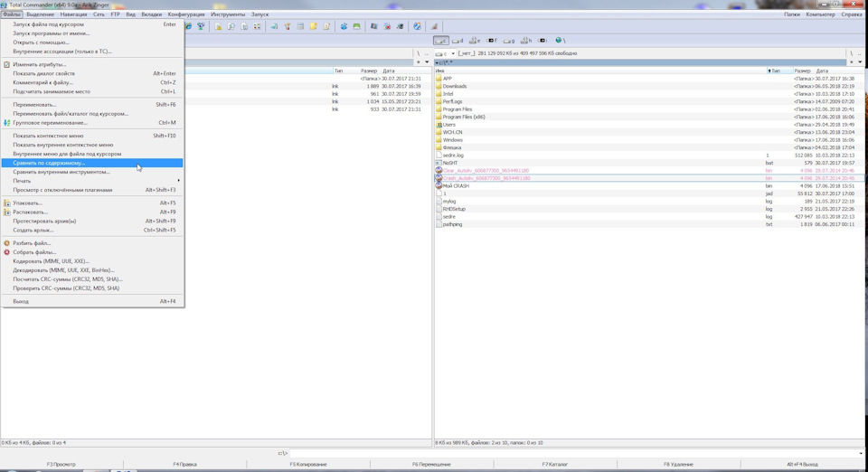Click the F5 Копирование button

pos(308,464)
